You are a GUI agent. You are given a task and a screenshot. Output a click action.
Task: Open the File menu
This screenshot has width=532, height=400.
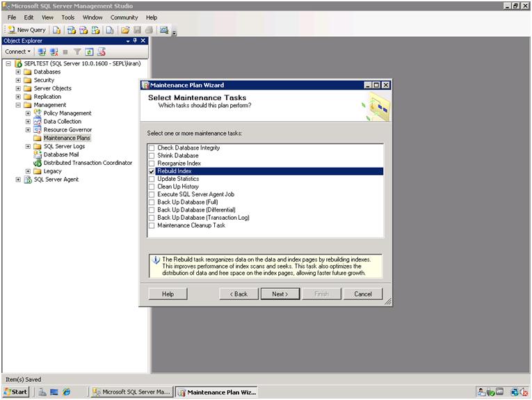(x=12, y=17)
